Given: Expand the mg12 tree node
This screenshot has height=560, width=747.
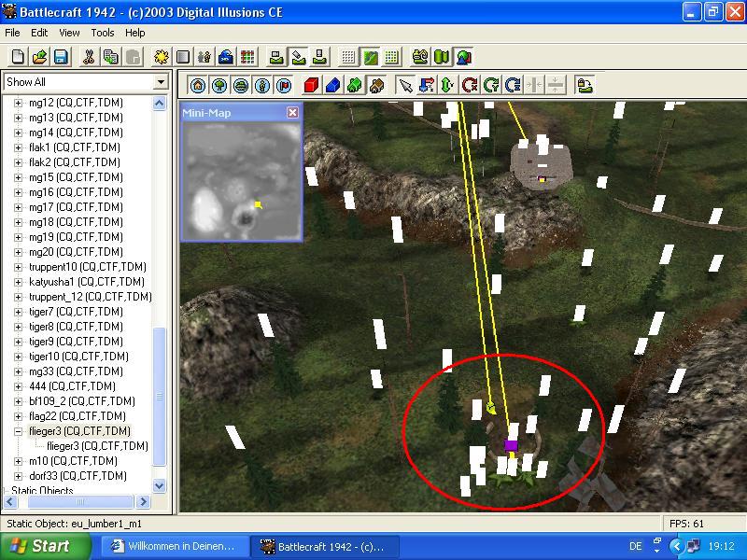Looking at the screenshot, I should click(18, 103).
